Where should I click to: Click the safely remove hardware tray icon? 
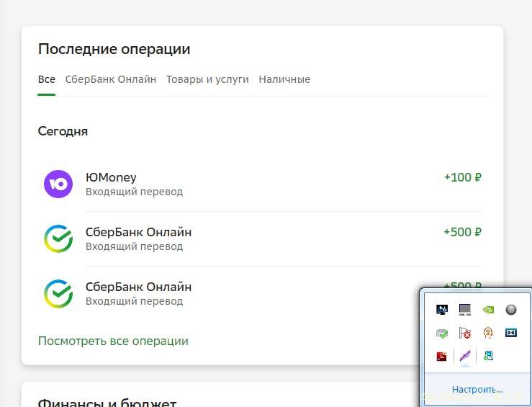[442, 333]
